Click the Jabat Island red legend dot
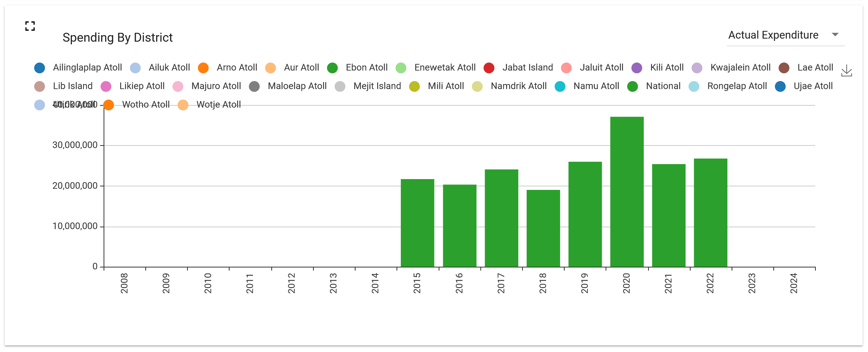This screenshot has width=868, height=352. point(489,68)
